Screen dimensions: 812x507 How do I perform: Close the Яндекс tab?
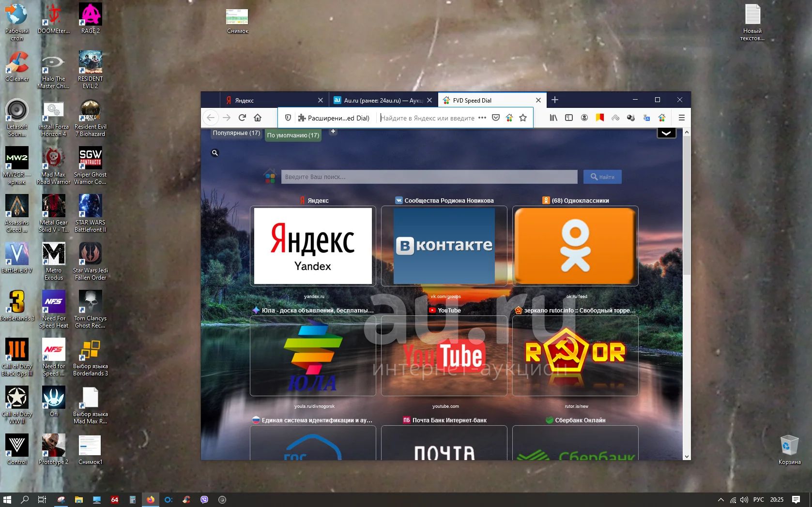[321, 100]
